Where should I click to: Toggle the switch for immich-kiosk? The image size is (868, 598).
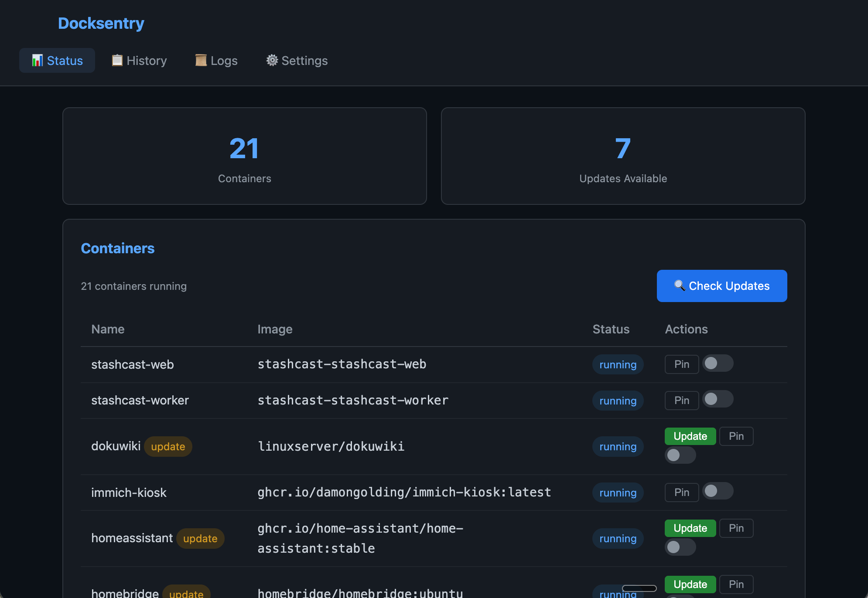pos(718,491)
